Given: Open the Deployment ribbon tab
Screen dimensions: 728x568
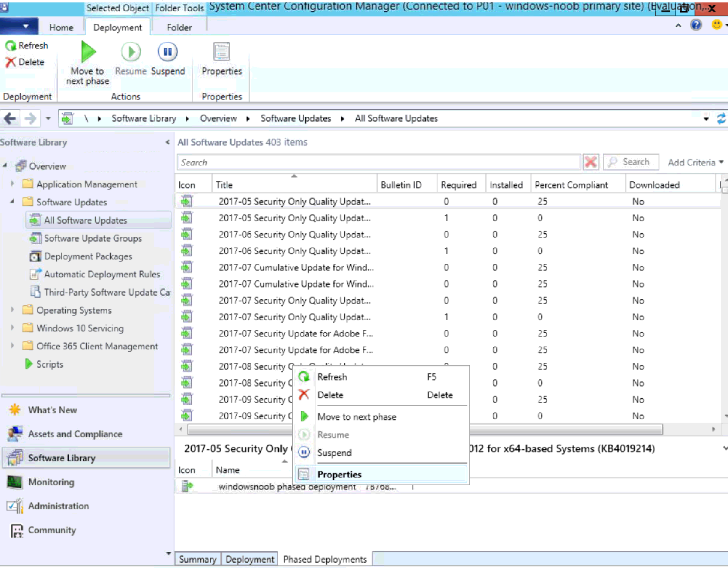Looking at the screenshot, I should tap(118, 27).
